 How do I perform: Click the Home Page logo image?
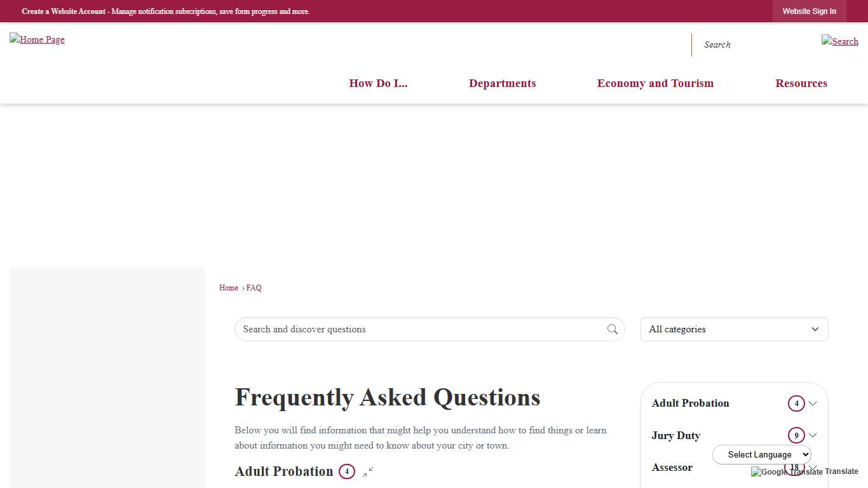pyautogui.click(x=37, y=39)
